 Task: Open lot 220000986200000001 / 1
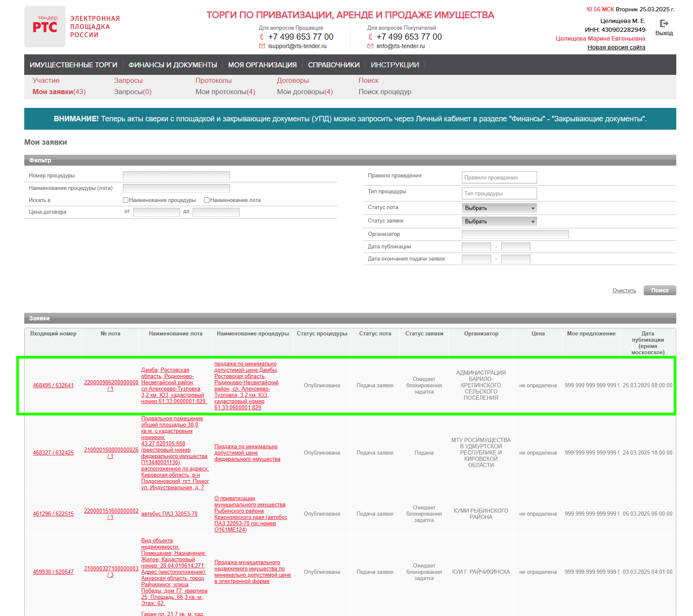111,386
